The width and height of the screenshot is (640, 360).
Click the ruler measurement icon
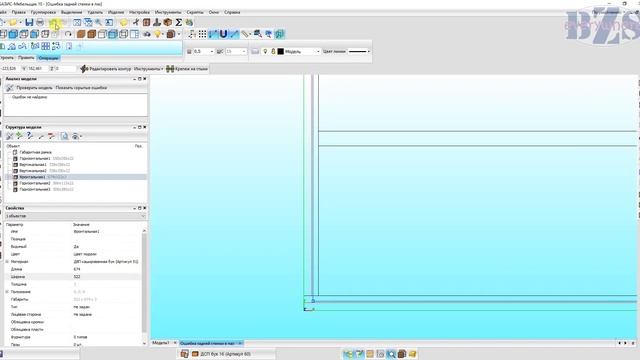pyautogui.click(x=245, y=34)
